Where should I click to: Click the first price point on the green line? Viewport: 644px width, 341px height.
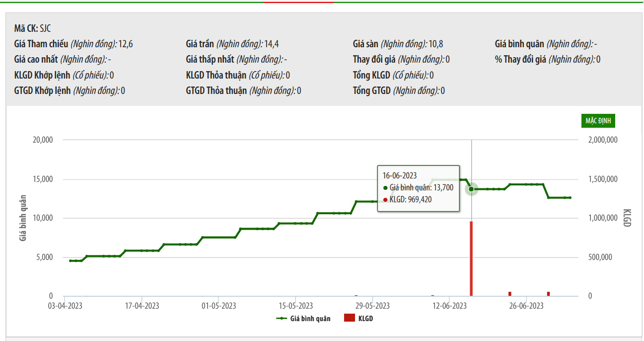click(x=71, y=260)
